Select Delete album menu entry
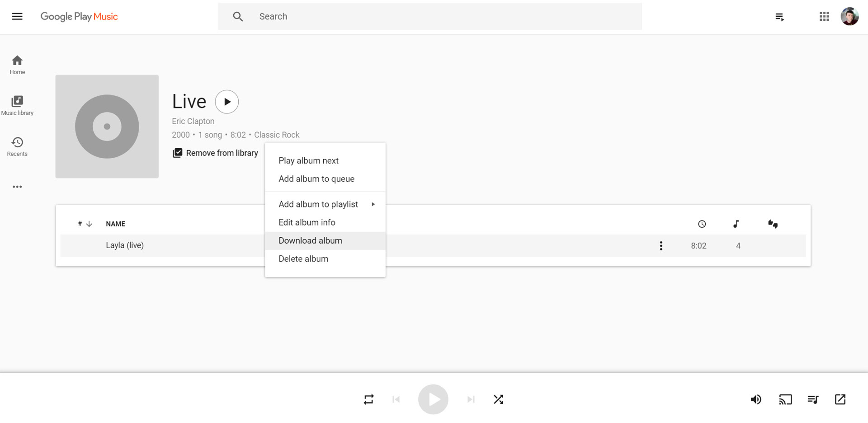The height and width of the screenshot is (423, 868). (x=303, y=259)
